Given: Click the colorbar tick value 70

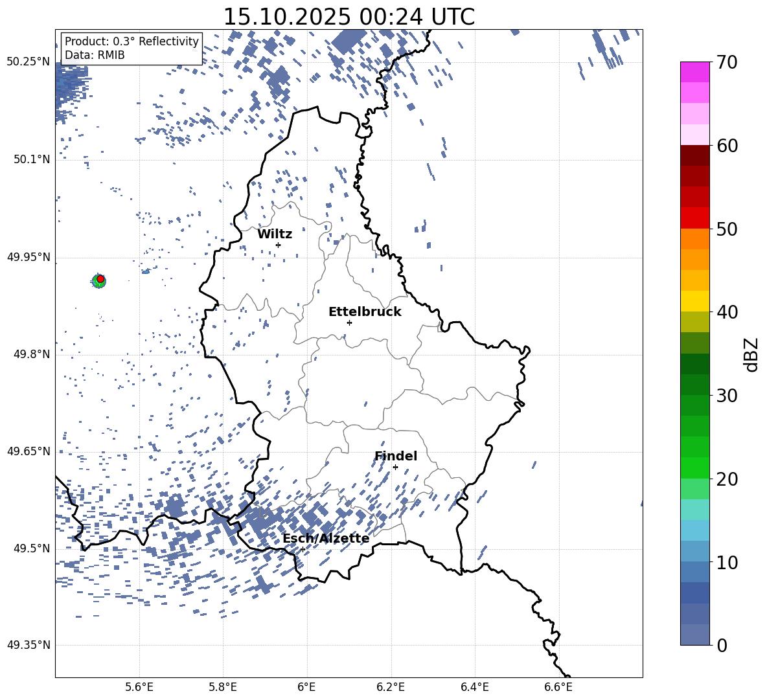Looking at the screenshot, I should [727, 63].
